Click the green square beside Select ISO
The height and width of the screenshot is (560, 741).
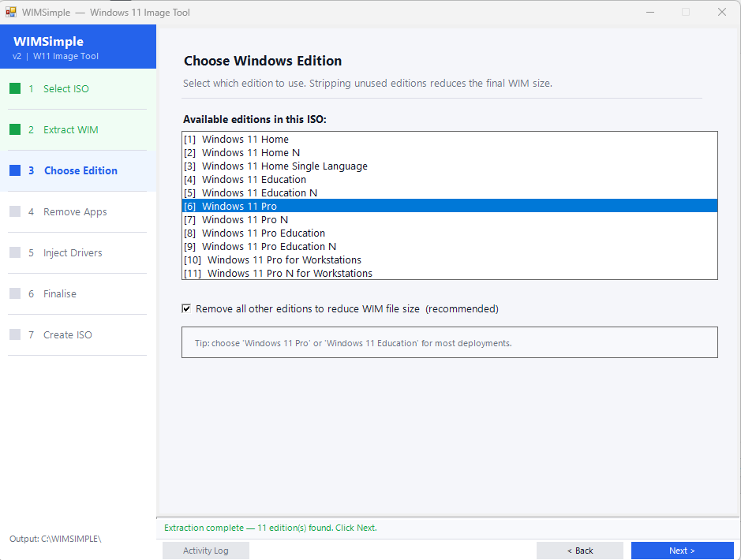tap(15, 89)
